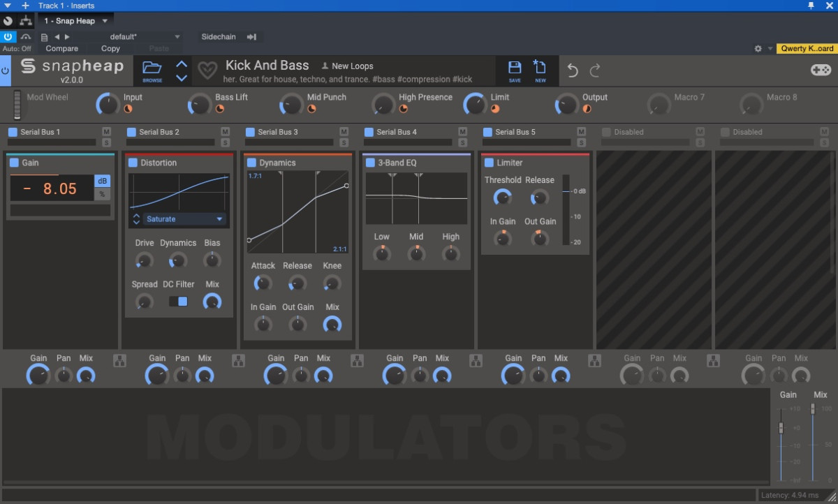This screenshot has width=838, height=504.
Task: Toggle the Distortion snapin enable box
Action: pyautogui.click(x=133, y=163)
